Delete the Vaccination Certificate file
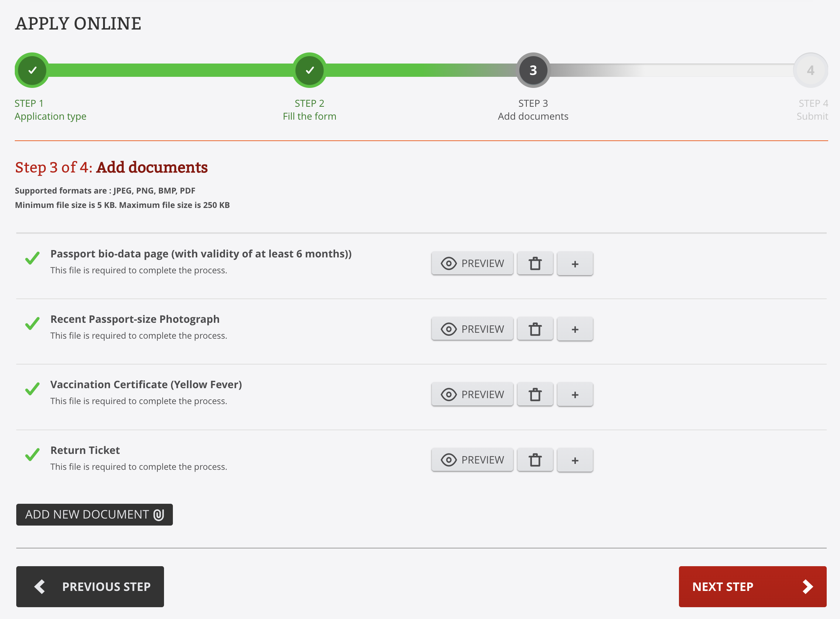The width and height of the screenshot is (840, 619). (535, 394)
